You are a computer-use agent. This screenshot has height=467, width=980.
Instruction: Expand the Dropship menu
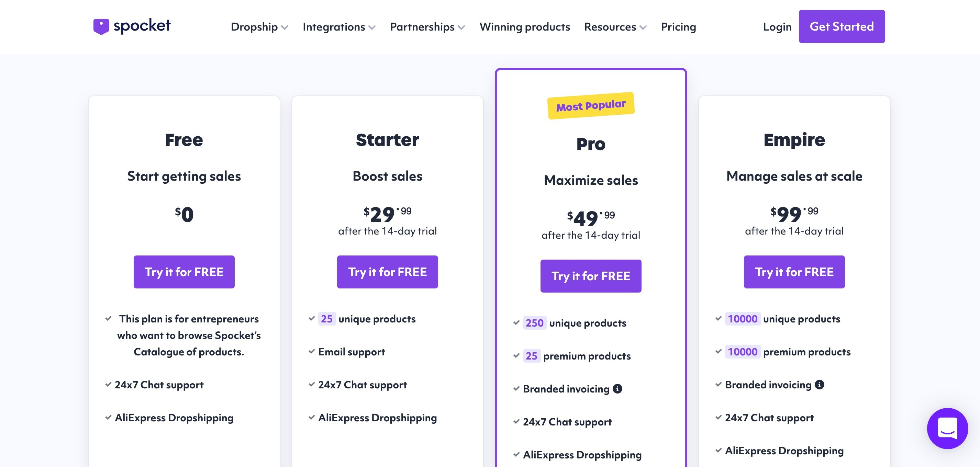coord(259,27)
